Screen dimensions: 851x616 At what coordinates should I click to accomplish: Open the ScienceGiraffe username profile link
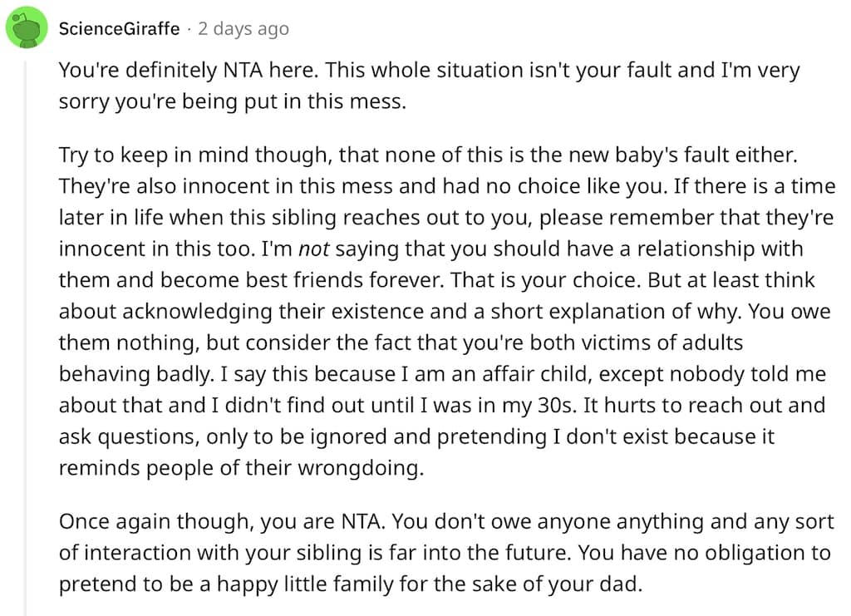tap(119, 28)
